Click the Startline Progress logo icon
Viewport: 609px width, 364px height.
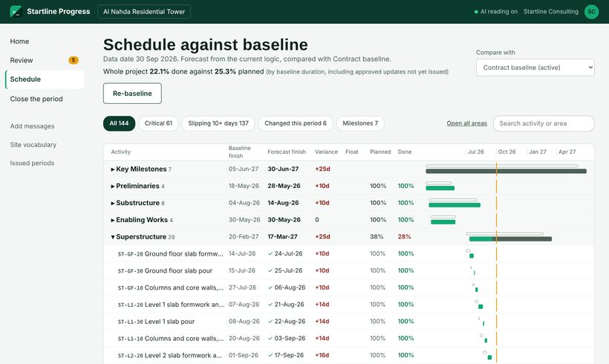(x=16, y=12)
